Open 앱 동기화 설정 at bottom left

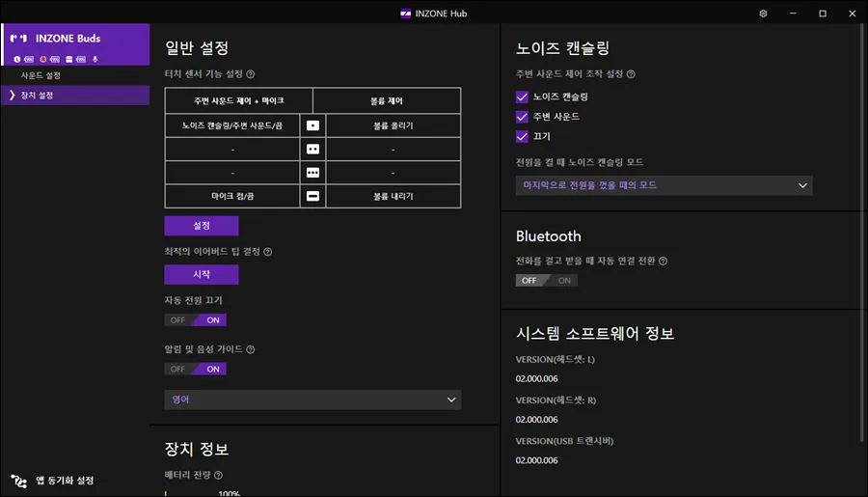(65, 481)
